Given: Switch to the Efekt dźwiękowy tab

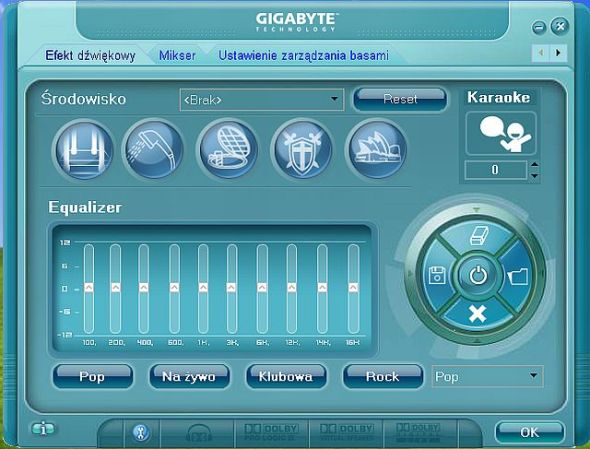Looking at the screenshot, I should coord(90,56).
